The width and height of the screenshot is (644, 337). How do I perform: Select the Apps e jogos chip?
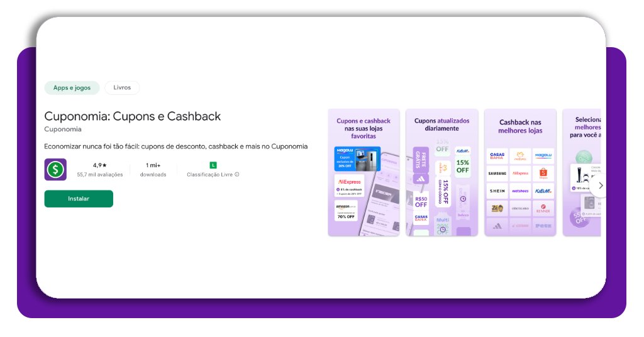click(72, 88)
